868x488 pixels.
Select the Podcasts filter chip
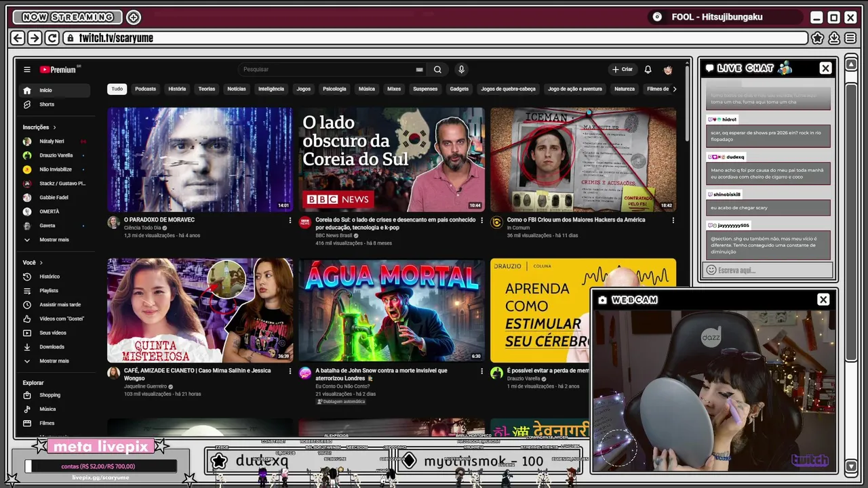click(x=145, y=89)
